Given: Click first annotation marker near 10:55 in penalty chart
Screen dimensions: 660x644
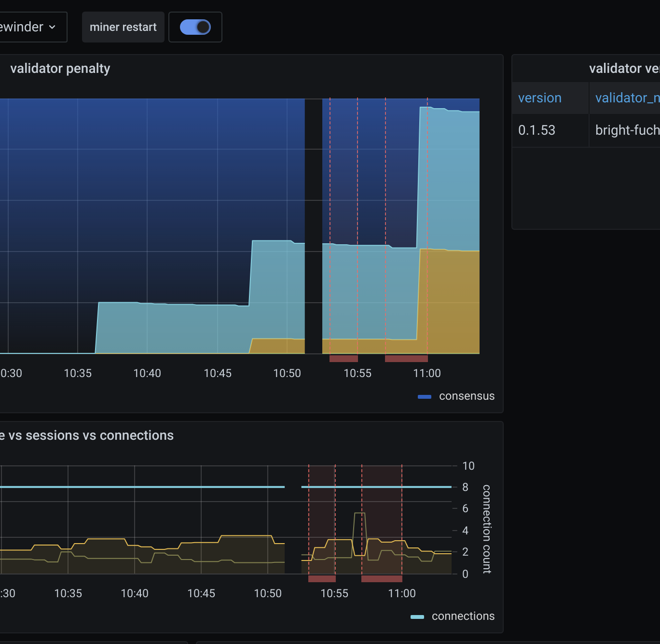Looking at the screenshot, I should coord(344,358).
